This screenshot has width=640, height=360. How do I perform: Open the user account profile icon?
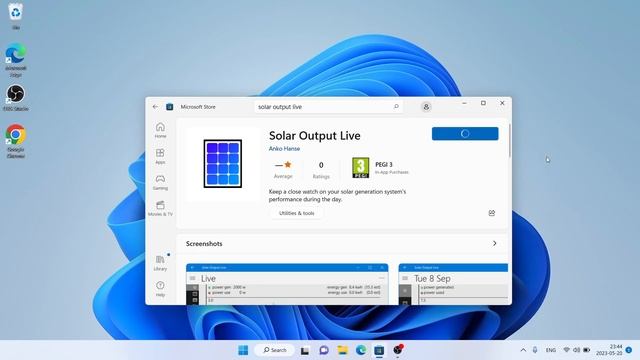pyautogui.click(x=426, y=107)
